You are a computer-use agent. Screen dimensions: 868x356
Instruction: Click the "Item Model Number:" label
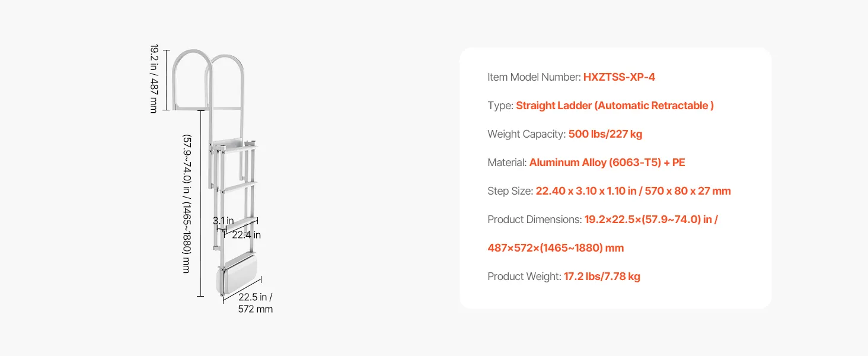coord(534,77)
